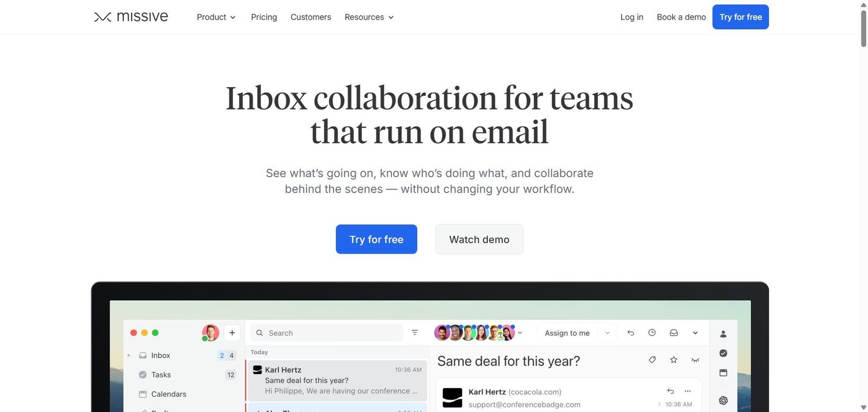Select Calendars in the sidebar

click(169, 394)
